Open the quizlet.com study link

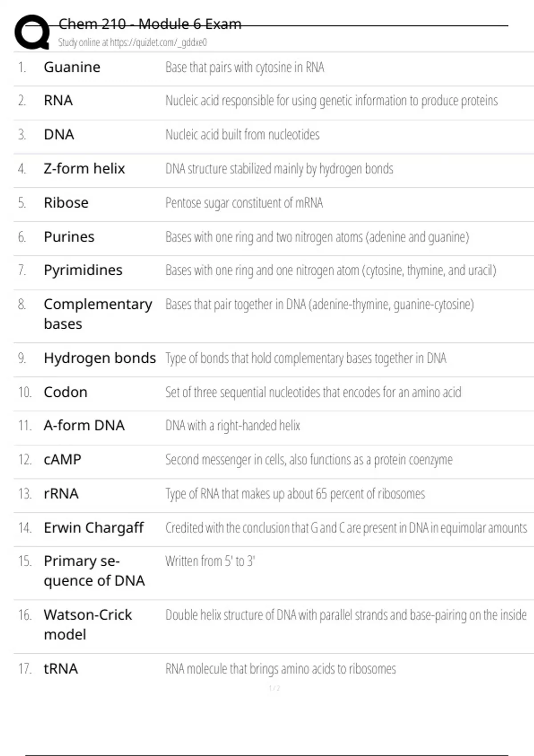click(132, 43)
